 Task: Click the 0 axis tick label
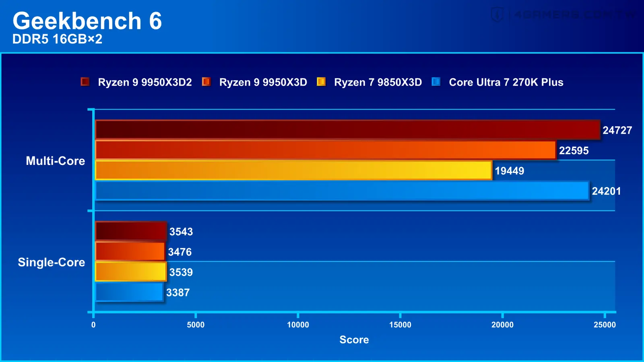93,325
